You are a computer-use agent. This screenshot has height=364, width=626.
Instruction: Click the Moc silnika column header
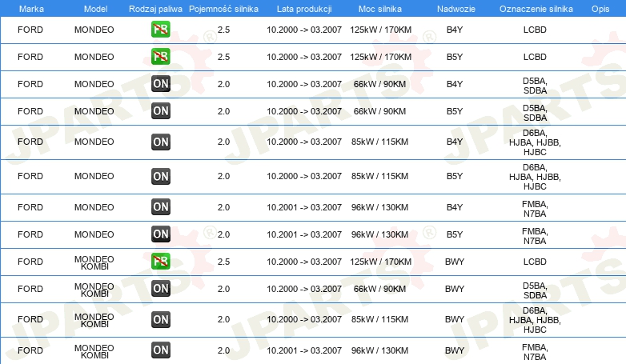(x=380, y=9)
